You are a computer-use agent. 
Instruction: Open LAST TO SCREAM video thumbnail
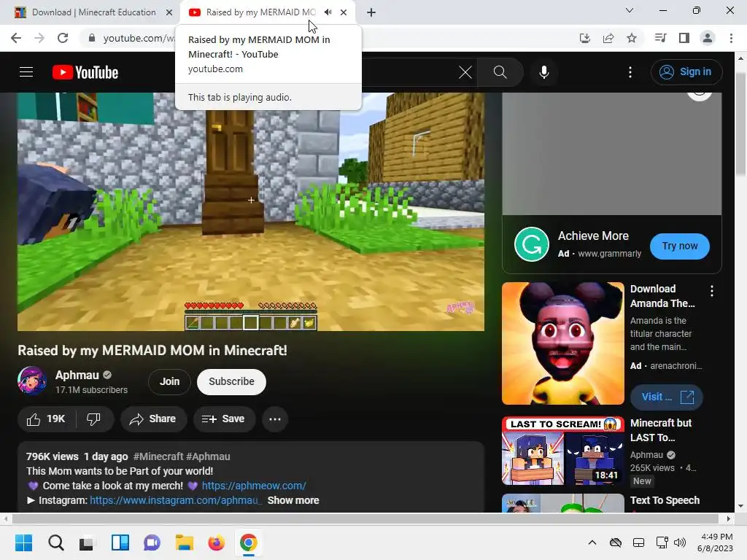point(562,451)
